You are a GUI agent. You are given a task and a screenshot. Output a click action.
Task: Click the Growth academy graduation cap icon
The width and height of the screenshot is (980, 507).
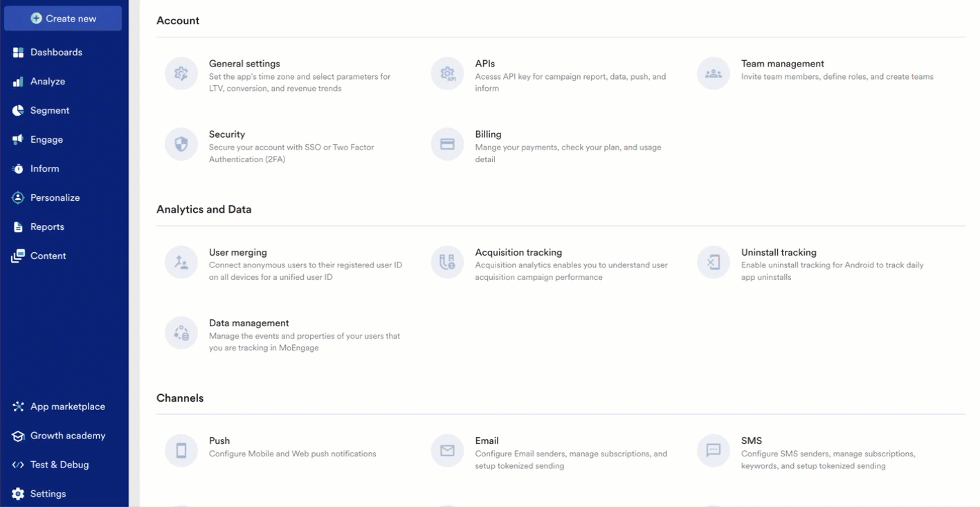click(18, 436)
